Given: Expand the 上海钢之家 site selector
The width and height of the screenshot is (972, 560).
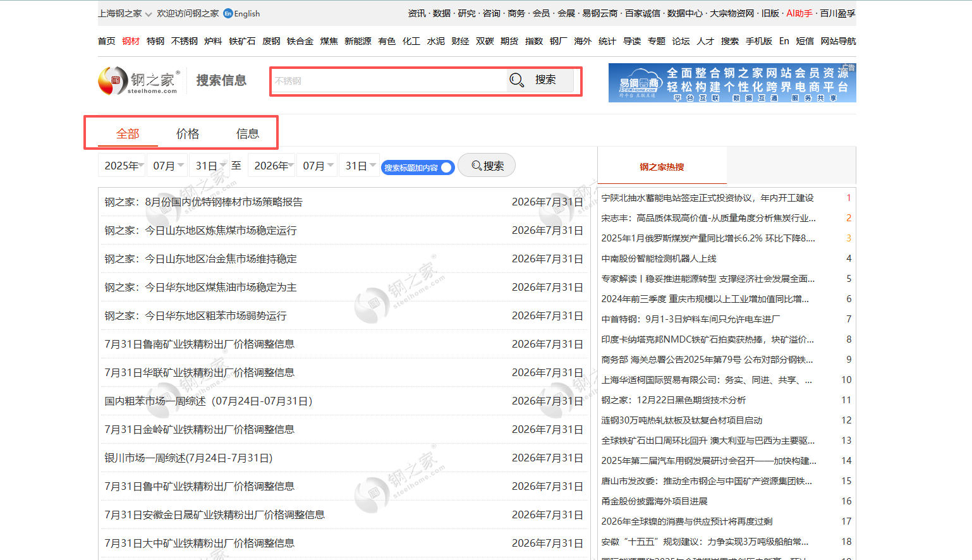Looking at the screenshot, I should [125, 13].
